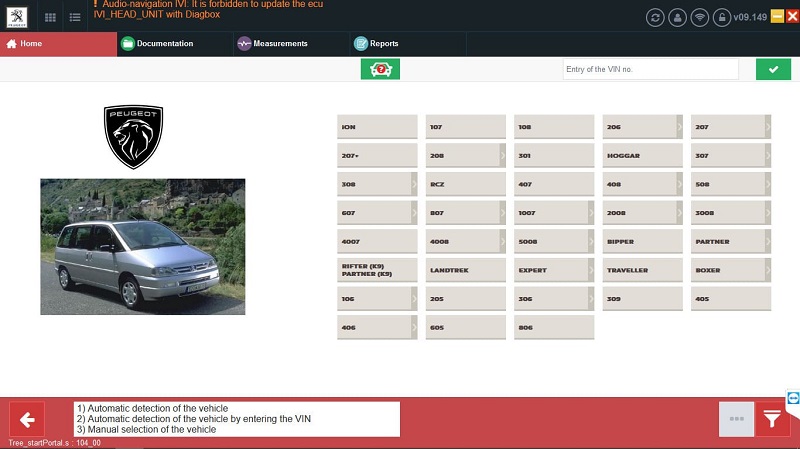The width and height of the screenshot is (800, 449).
Task: Pick the 301 model
Action: [554, 155]
